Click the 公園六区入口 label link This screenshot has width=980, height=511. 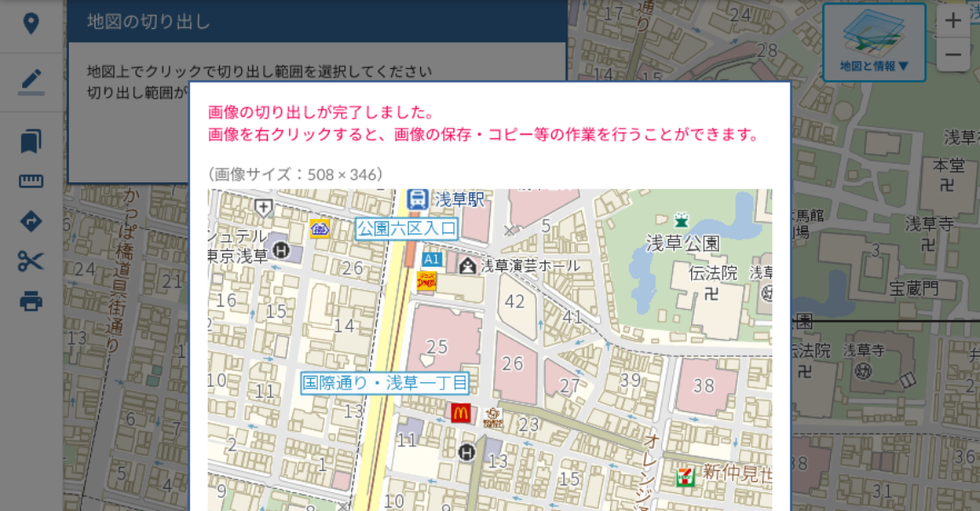(x=405, y=227)
